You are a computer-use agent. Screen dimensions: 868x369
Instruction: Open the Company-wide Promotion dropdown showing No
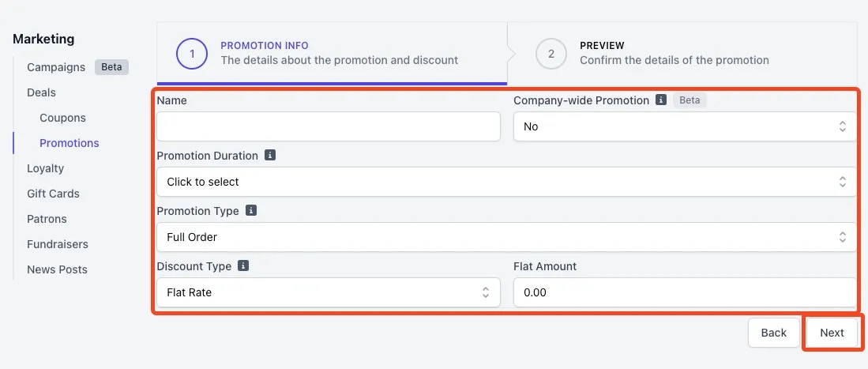685,126
